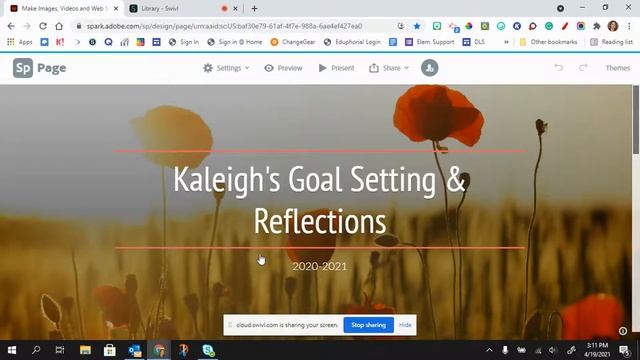Open Outlook from taskbar
The height and width of the screenshot is (360, 640).
point(134,350)
